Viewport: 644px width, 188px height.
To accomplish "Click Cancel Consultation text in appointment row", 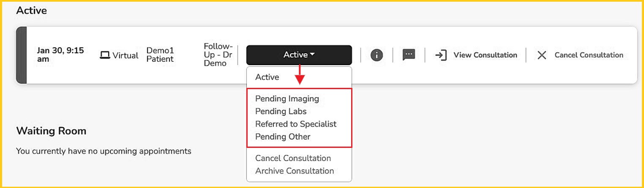I will [589, 55].
